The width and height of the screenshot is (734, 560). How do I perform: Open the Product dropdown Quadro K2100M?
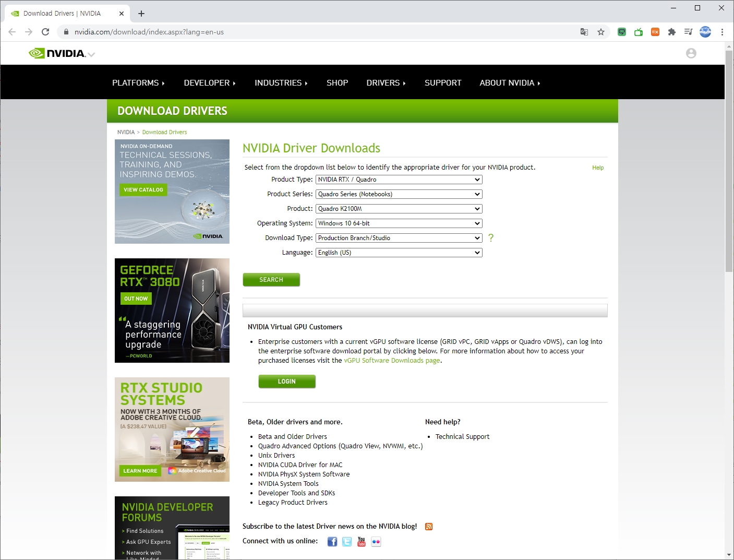pos(399,209)
